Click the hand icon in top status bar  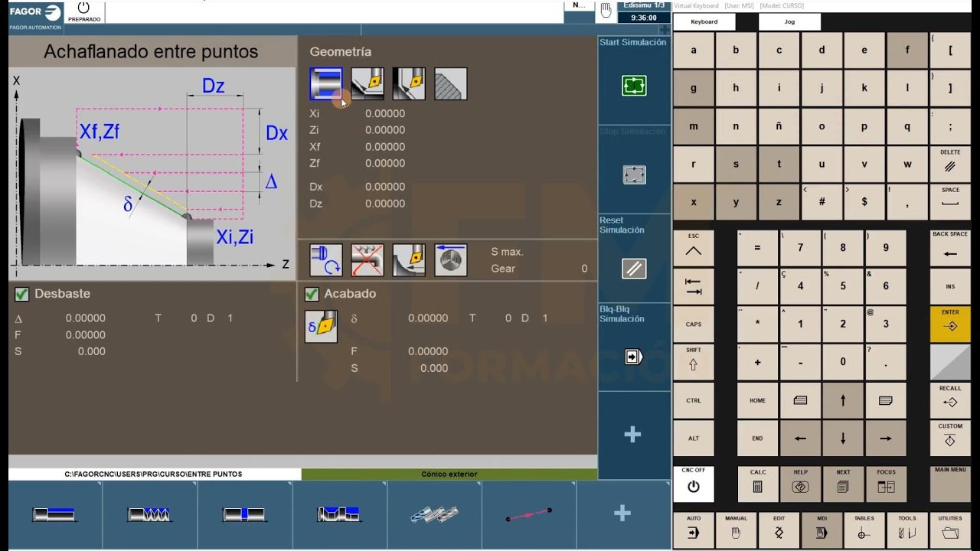(x=606, y=10)
